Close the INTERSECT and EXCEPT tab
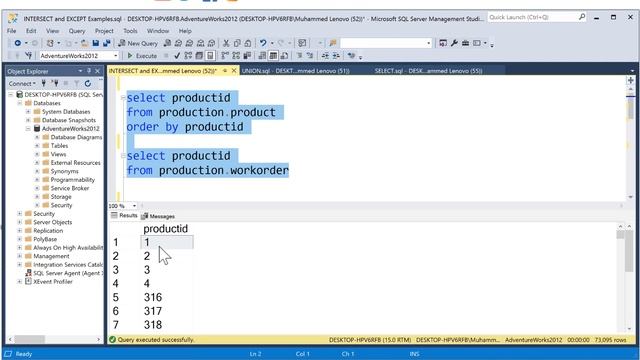 click(234, 71)
